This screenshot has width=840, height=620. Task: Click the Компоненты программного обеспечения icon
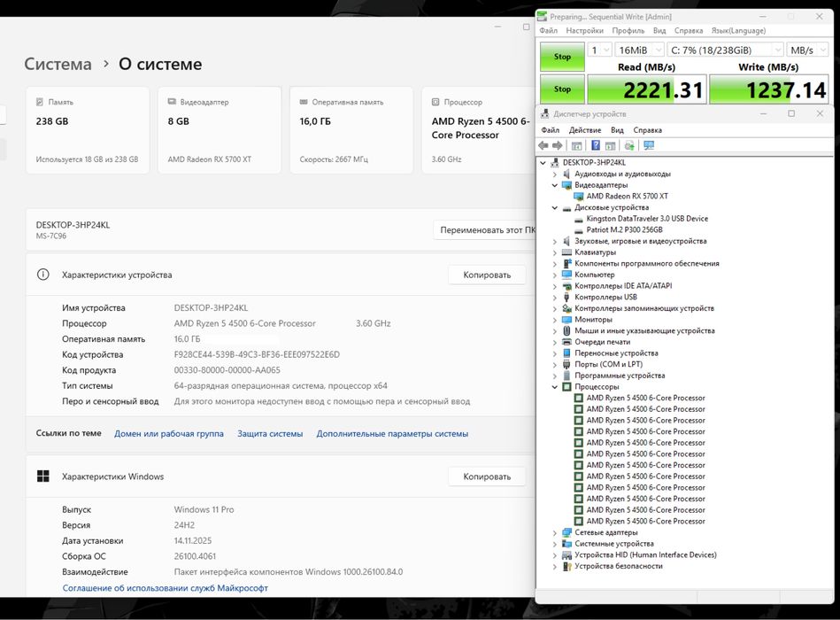coord(566,264)
